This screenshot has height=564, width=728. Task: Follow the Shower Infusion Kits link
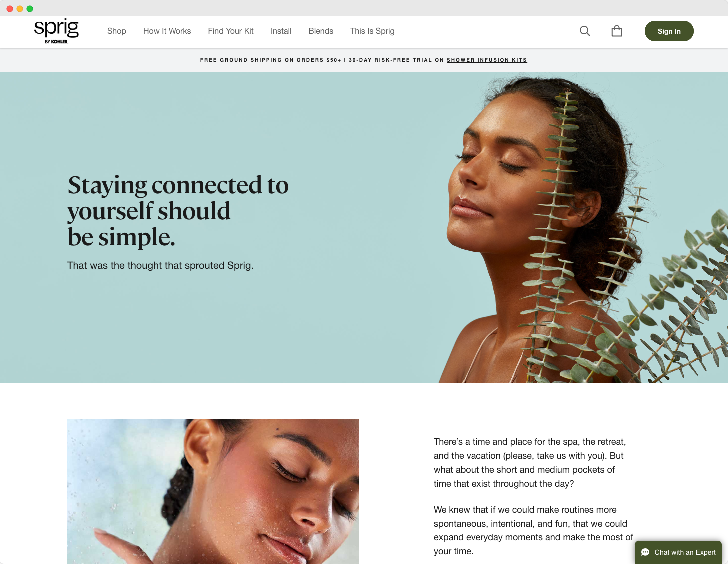487,60
